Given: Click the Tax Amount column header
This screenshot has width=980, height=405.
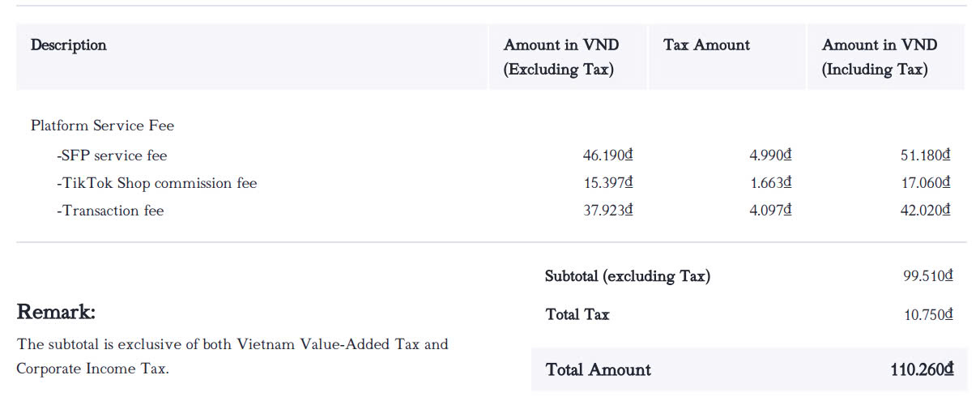Looking at the screenshot, I should (706, 45).
